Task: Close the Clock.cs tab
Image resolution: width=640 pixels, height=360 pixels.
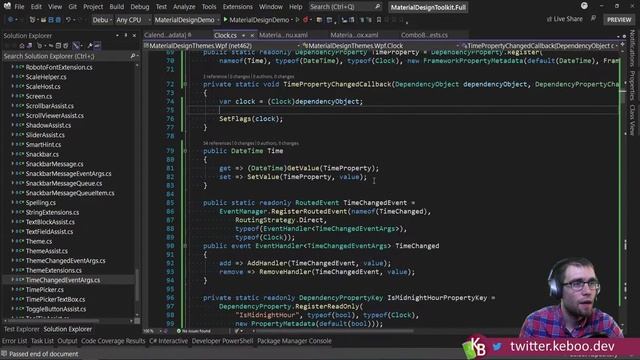Action: [252, 36]
